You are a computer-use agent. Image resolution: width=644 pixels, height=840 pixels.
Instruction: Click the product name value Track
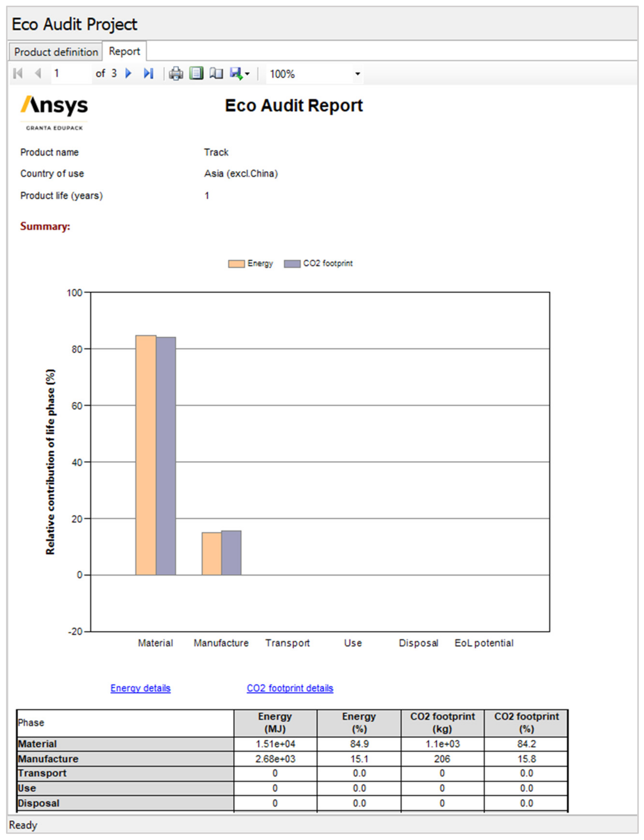click(x=216, y=152)
